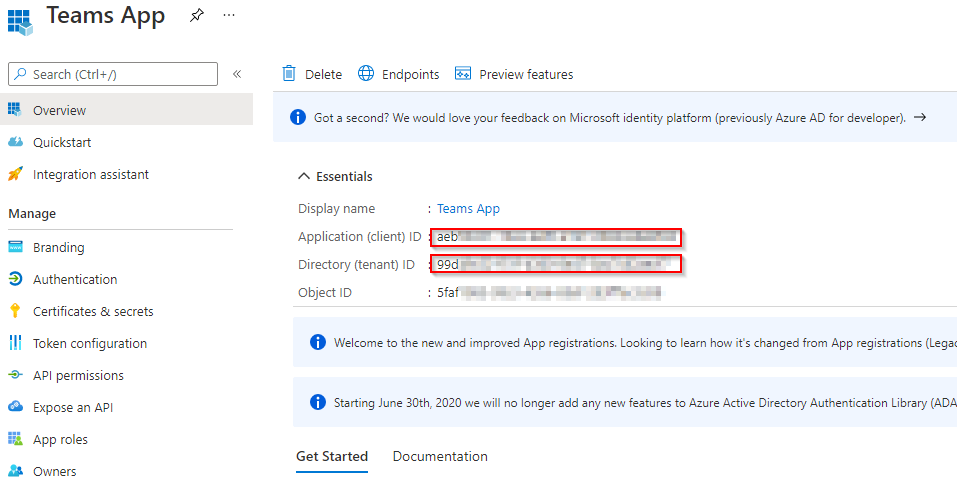
Task: Open Authentication settings
Action: click(x=75, y=279)
